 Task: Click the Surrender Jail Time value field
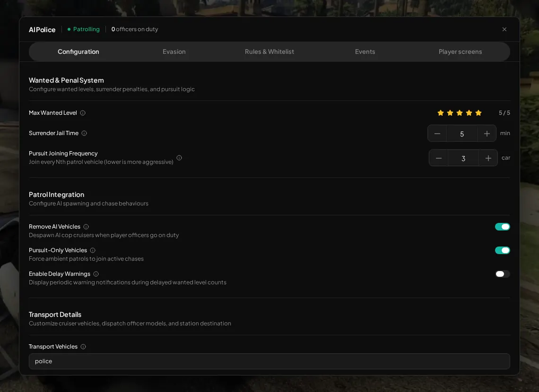pos(462,134)
